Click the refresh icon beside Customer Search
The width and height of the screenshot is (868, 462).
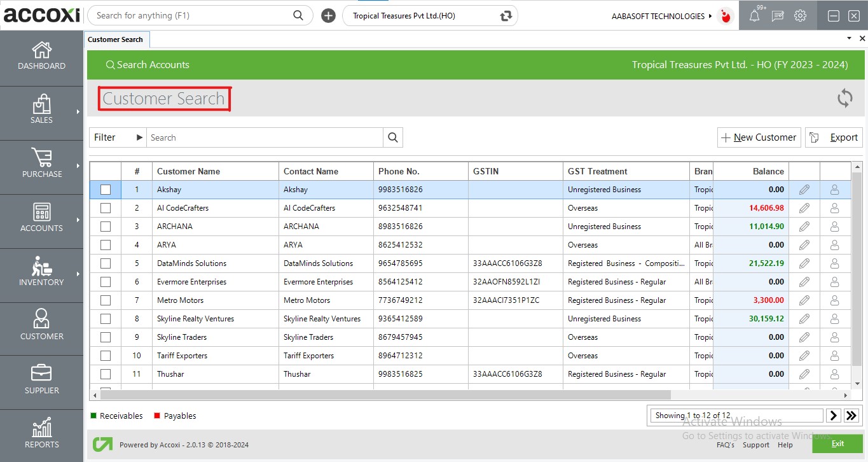tap(844, 98)
